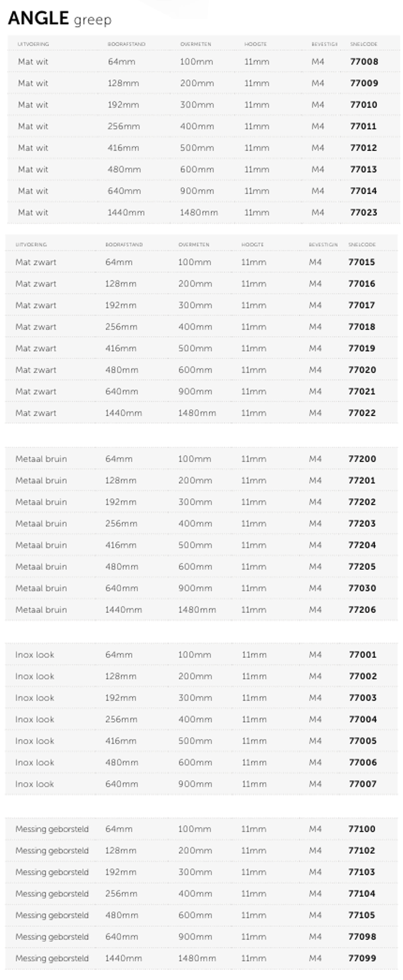The image size is (403, 980).
Task: Click the Metaal bruin label beside 77206
Action: [x=41, y=610]
